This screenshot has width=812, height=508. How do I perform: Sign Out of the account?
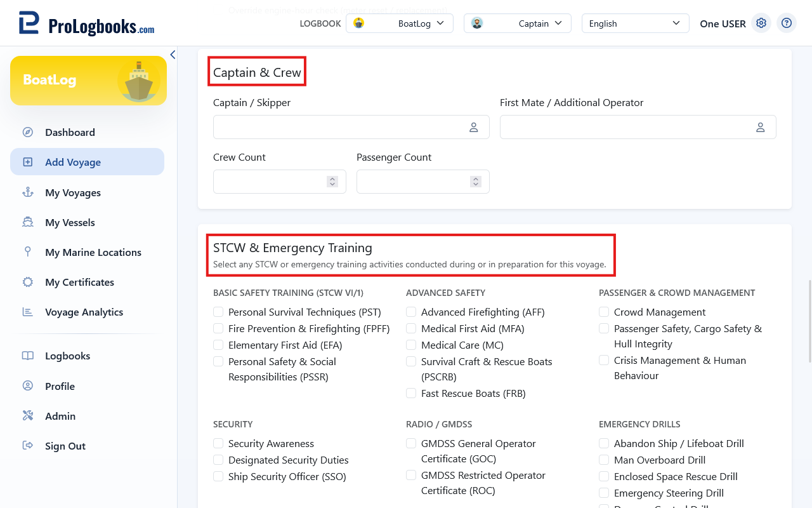[x=87, y=446]
